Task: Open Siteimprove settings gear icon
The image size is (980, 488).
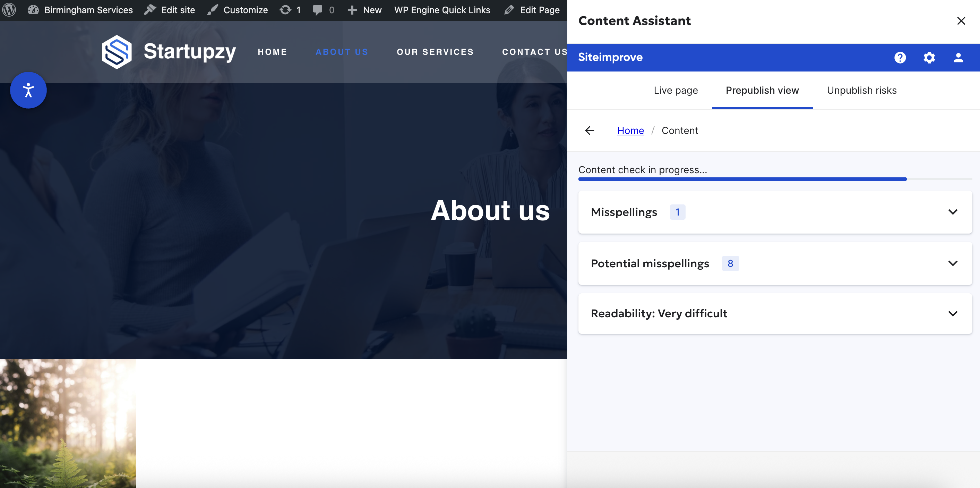Action: [929, 58]
